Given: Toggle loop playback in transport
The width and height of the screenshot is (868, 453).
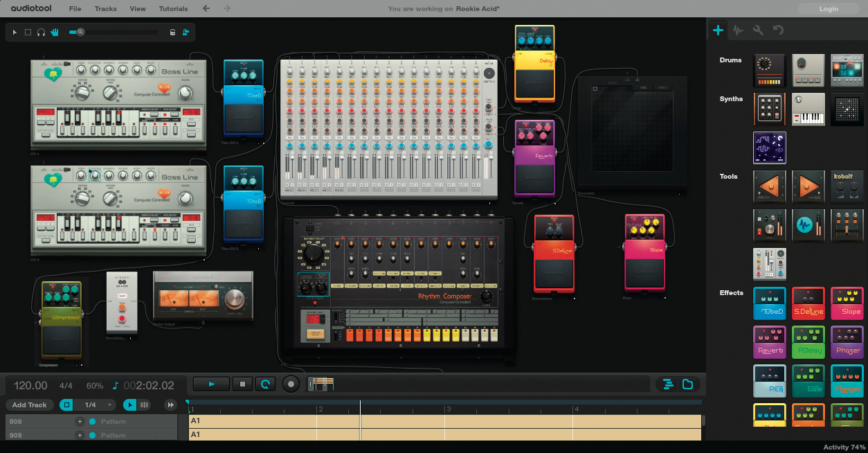Looking at the screenshot, I should click(x=265, y=384).
